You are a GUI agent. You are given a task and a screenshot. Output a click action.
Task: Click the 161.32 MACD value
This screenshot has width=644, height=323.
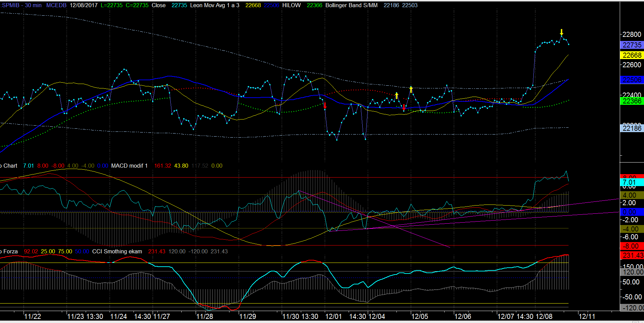(x=163, y=166)
